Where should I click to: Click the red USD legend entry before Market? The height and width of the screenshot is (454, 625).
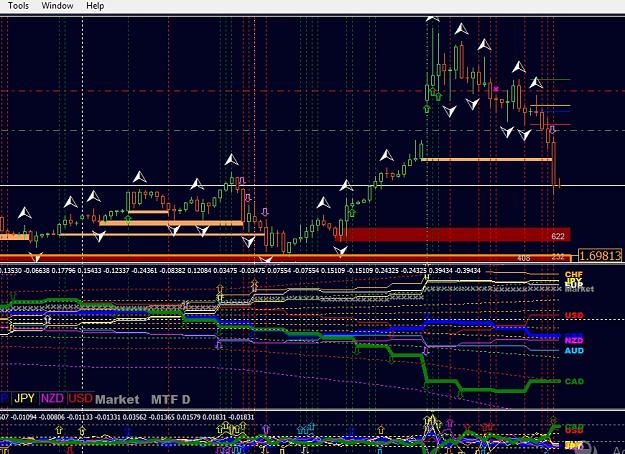(x=80, y=398)
